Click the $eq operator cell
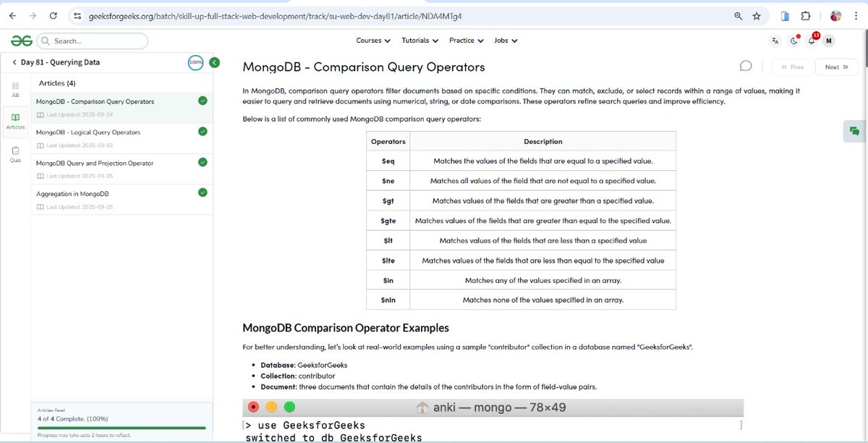This screenshot has width=868, height=443. (x=388, y=161)
